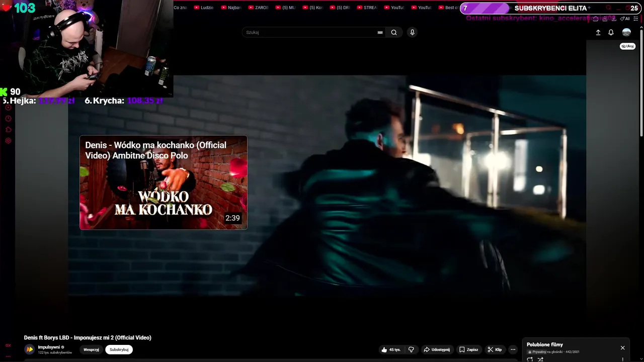Open the sidebar settings gear icon

tap(8, 141)
